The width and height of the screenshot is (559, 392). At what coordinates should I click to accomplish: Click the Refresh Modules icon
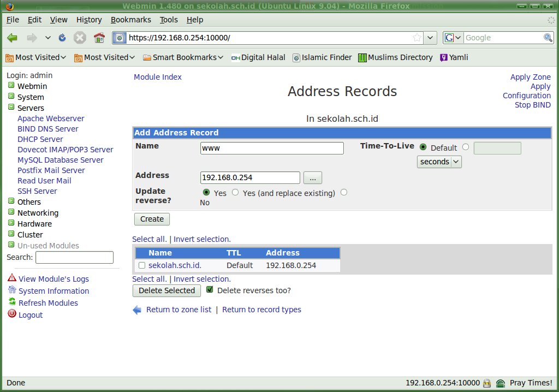click(12, 302)
